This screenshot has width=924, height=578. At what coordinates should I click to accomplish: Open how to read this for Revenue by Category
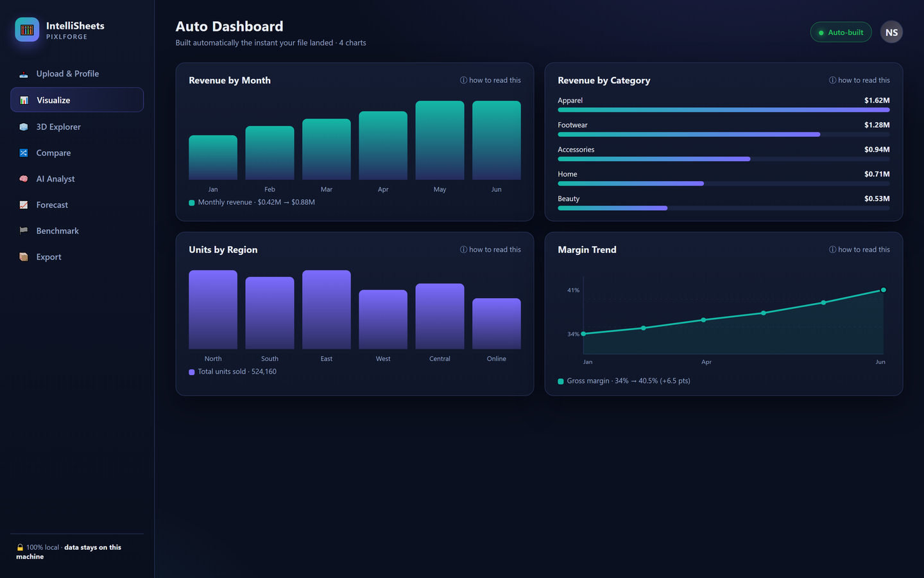pyautogui.click(x=859, y=80)
